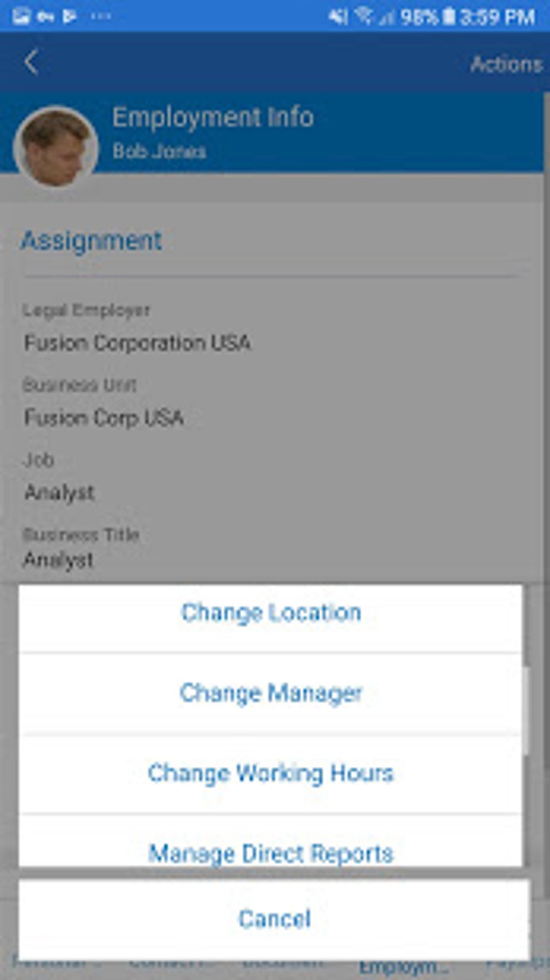Tap the back arrow in header
This screenshot has height=980, width=550.
click(x=31, y=62)
